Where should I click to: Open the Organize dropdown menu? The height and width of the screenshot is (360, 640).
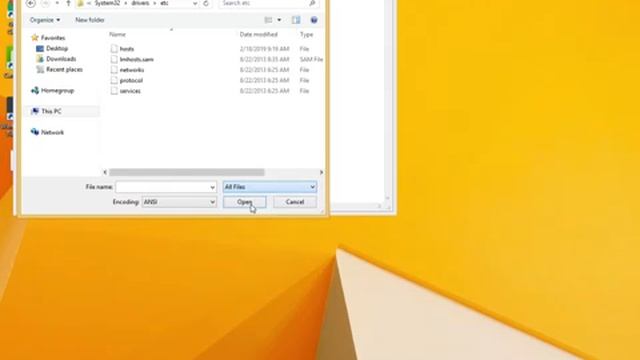pos(45,20)
